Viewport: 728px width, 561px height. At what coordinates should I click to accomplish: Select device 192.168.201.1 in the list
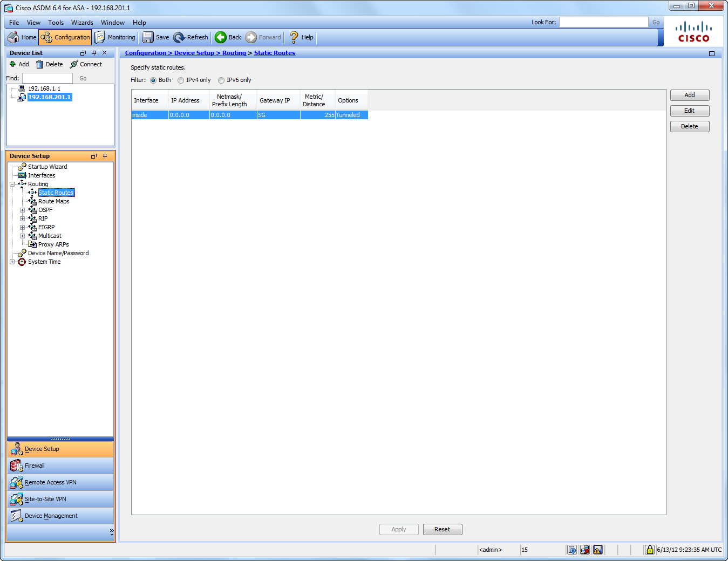click(x=50, y=97)
